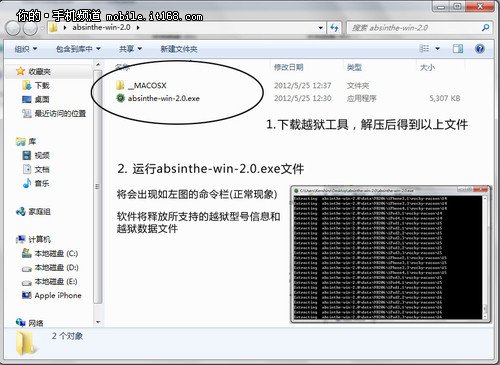Screen dimensions: 500x365
Task: Toggle the preview pane icon
Action: pyautogui.click(x=458, y=49)
